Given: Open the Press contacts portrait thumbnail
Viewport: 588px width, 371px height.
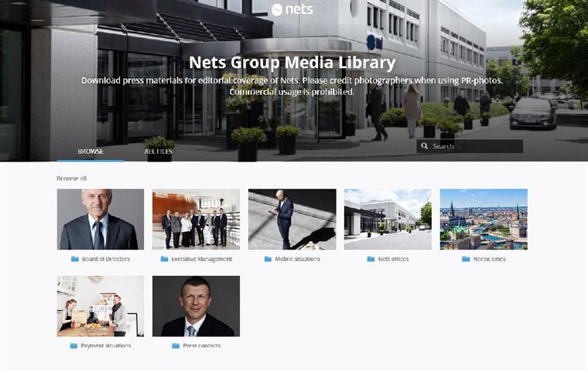Looking at the screenshot, I should click(196, 306).
